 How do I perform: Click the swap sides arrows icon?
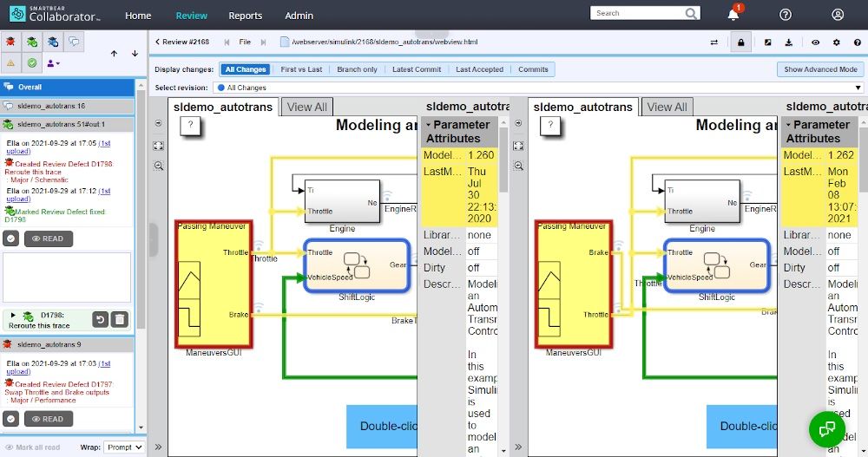click(713, 42)
